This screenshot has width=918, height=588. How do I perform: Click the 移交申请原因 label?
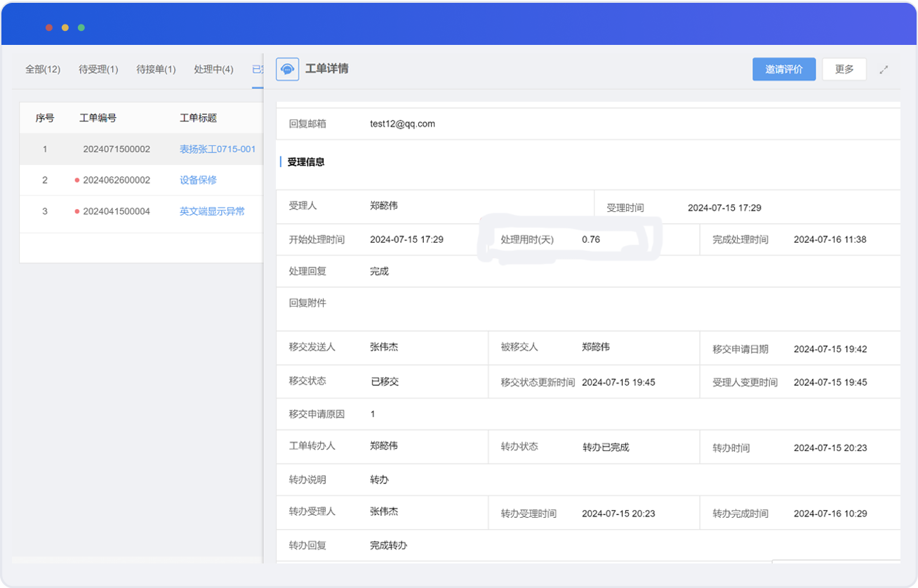click(317, 414)
